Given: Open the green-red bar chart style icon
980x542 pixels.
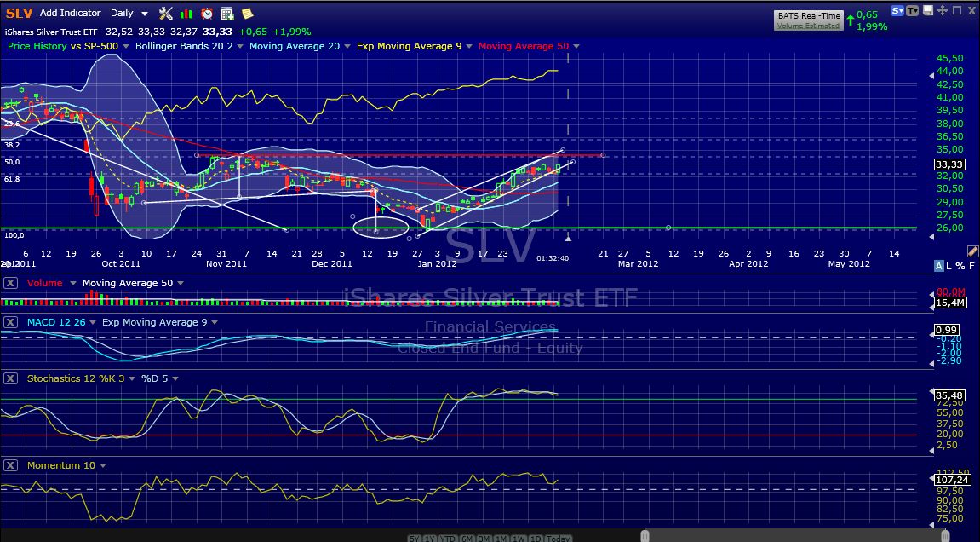Looking at the screenshot, I should click(x=186, y=13).
